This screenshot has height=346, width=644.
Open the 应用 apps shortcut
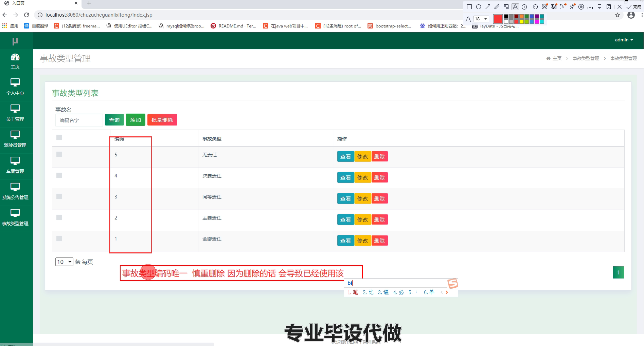11,26
